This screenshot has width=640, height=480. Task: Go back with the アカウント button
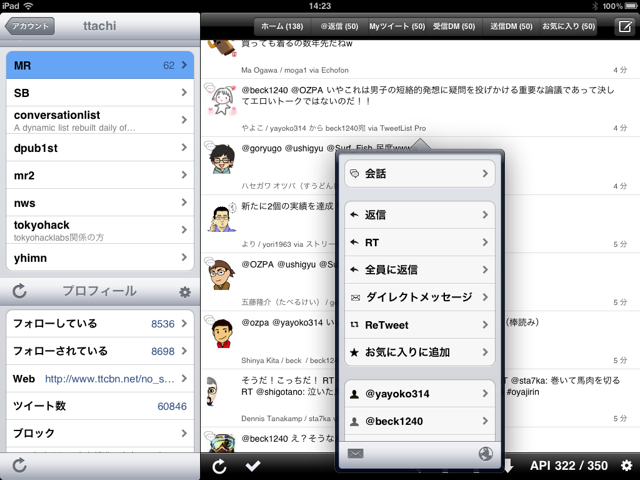(30, 27)
